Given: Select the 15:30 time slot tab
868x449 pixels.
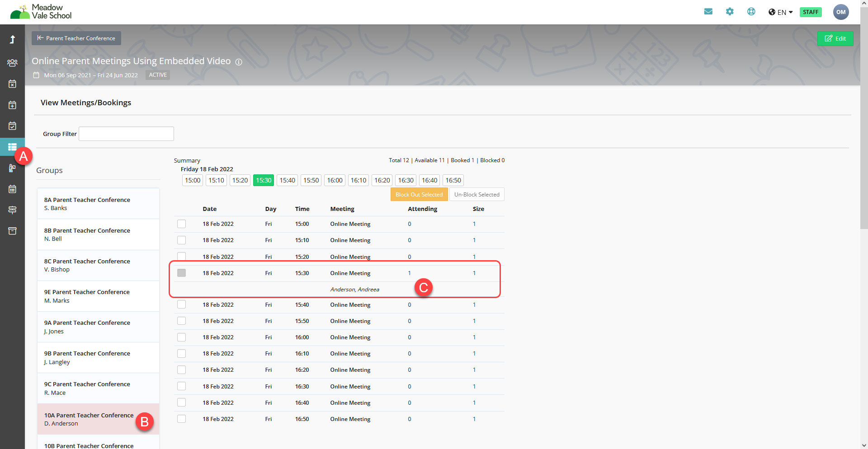Looking at the screenshot, I should (264, 180).
